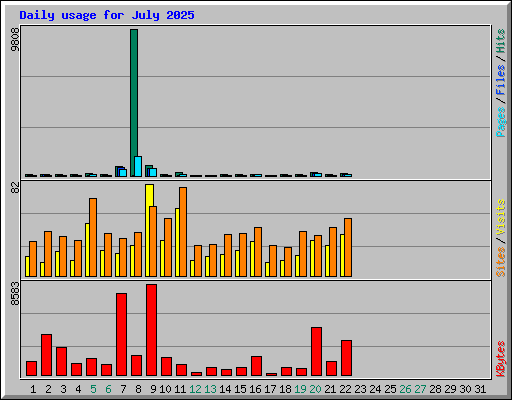
Task: Click the 9808 scale value on the Hits axis
Action: tap(15, 40)
